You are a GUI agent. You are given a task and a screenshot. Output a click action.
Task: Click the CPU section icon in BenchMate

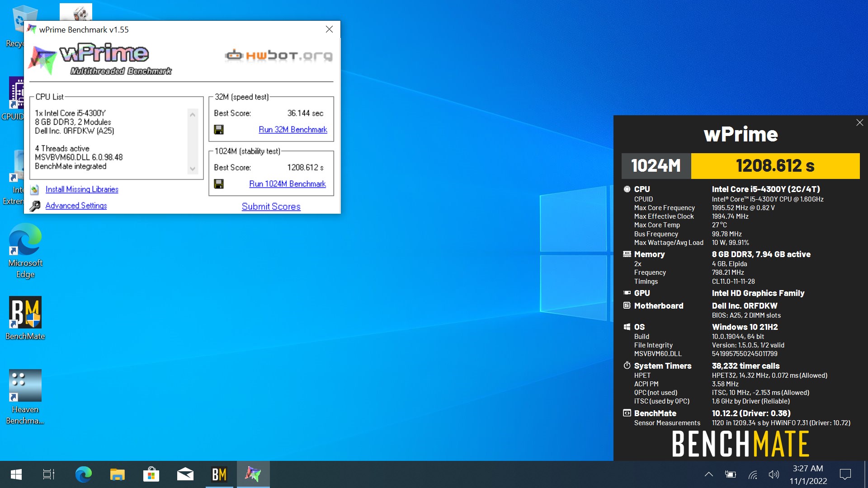pyautogui.click(x=627, y=189)
